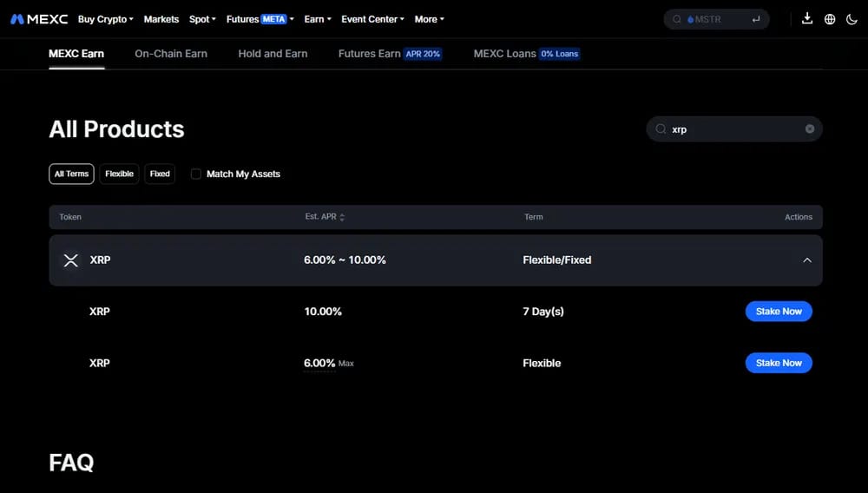This screenshot has width=868, height=493.
Task: Stake Now for XRP Flexible
Action: click(x=779, y=363)
